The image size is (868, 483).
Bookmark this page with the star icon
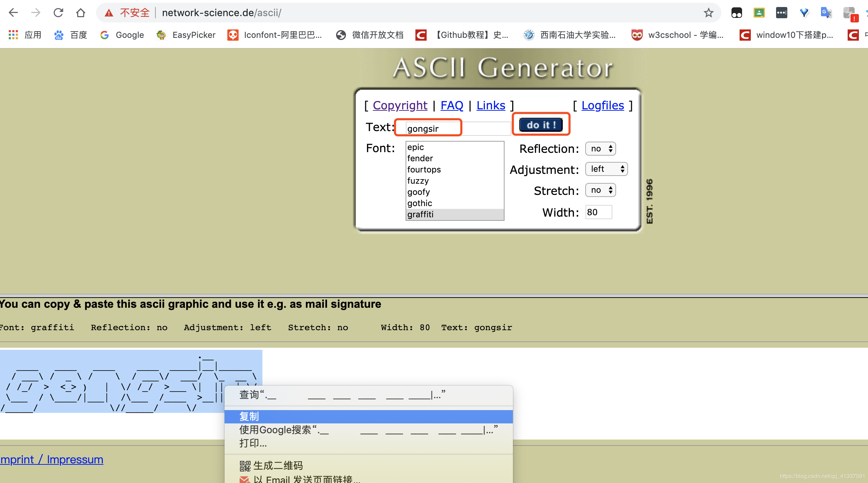click(x=708, y=13)
